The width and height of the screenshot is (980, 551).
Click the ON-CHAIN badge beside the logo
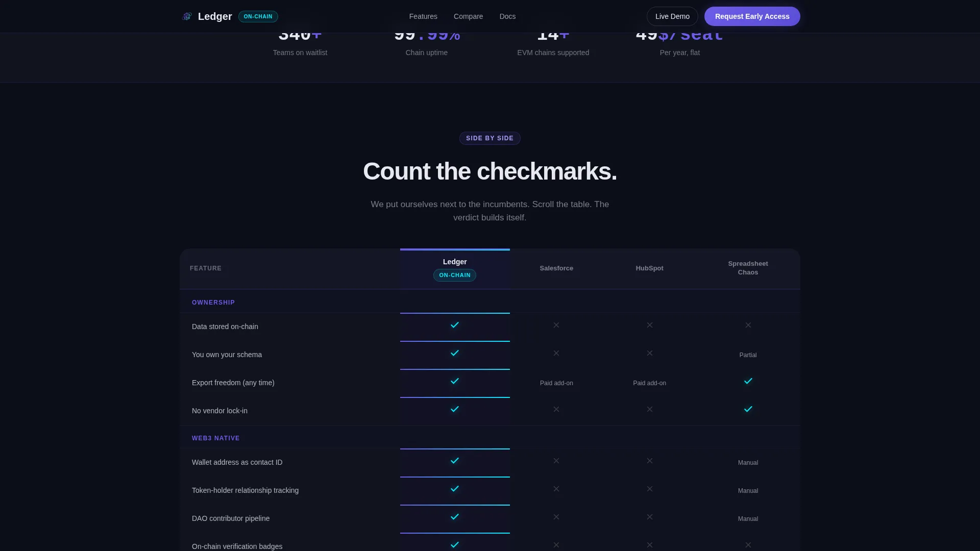point(258,16)
